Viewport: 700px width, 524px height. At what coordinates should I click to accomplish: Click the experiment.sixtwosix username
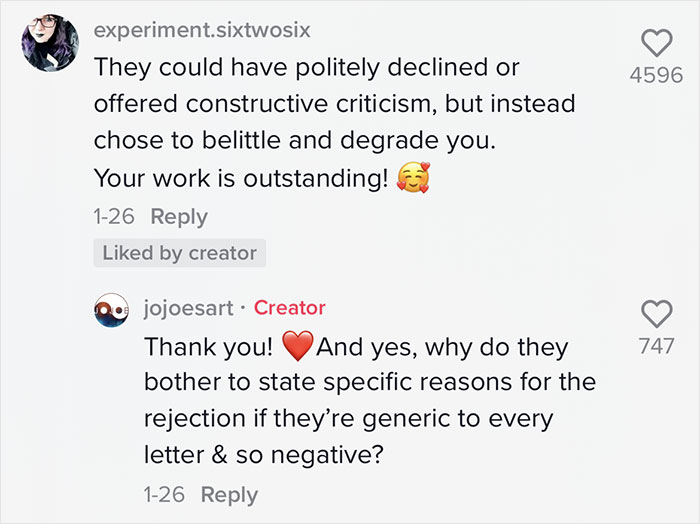(201, 30)
